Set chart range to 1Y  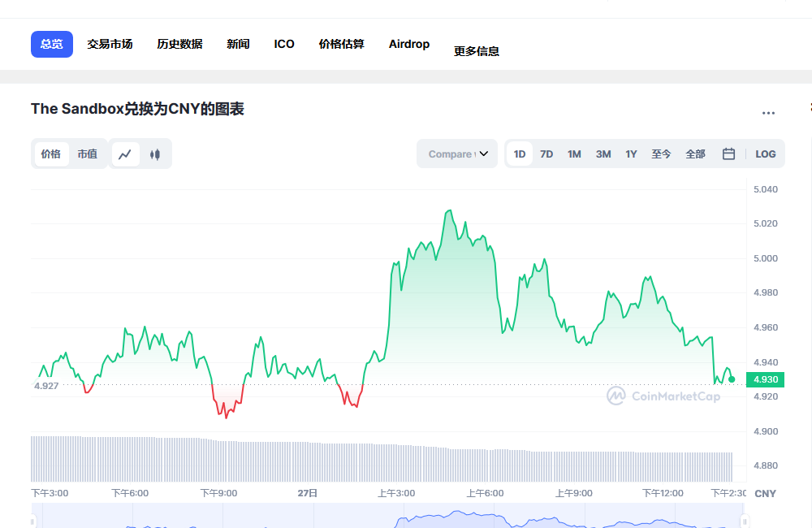[x=631, y=154]
